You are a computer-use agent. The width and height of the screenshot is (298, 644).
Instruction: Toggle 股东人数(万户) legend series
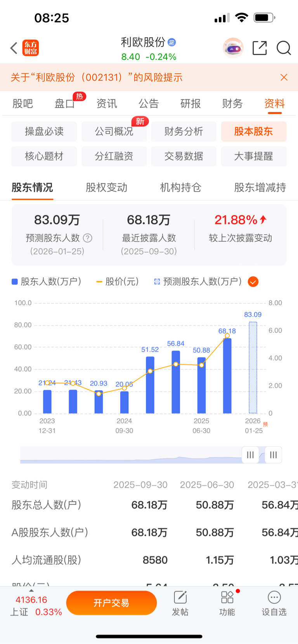pyautogui.click(x=47, y=282)
